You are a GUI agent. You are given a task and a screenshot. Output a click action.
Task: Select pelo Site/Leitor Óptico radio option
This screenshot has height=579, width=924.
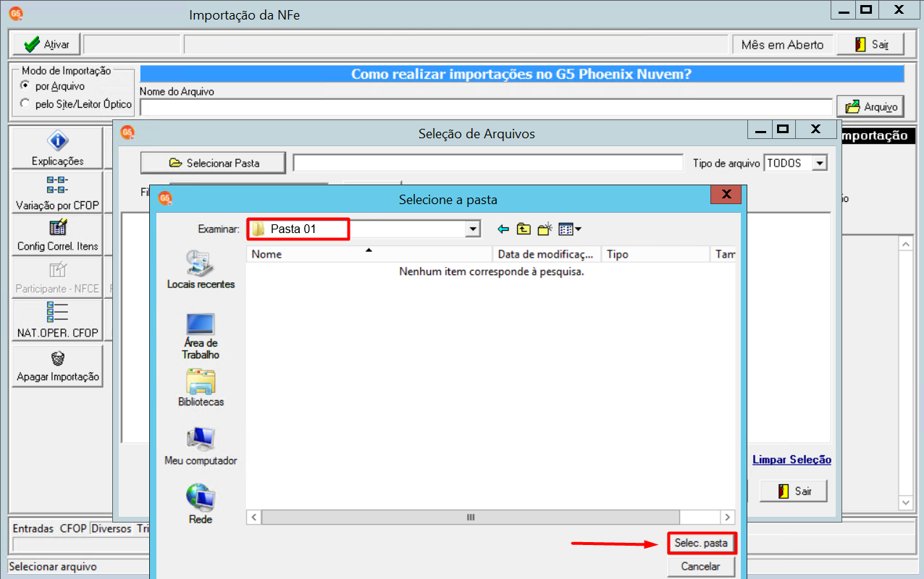25,103
